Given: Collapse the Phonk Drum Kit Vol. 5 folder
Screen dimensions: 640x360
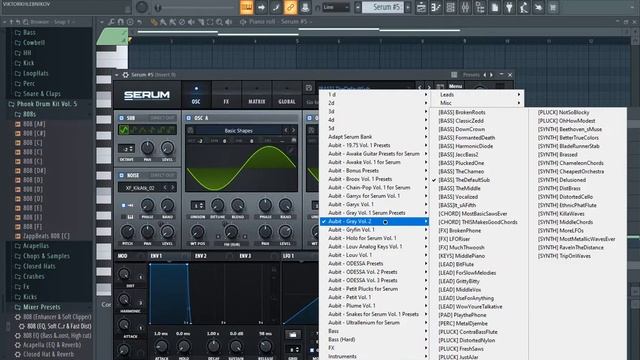Looking at the screenshot, I should 47,104.
